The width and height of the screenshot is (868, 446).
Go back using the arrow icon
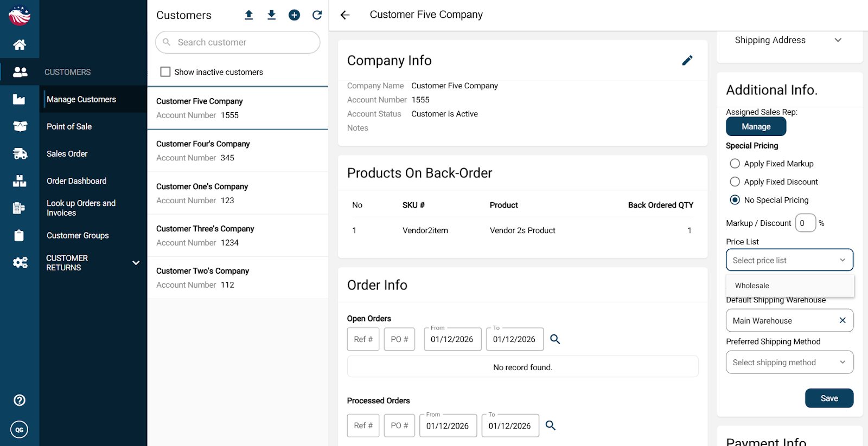(x=345, y=15)
